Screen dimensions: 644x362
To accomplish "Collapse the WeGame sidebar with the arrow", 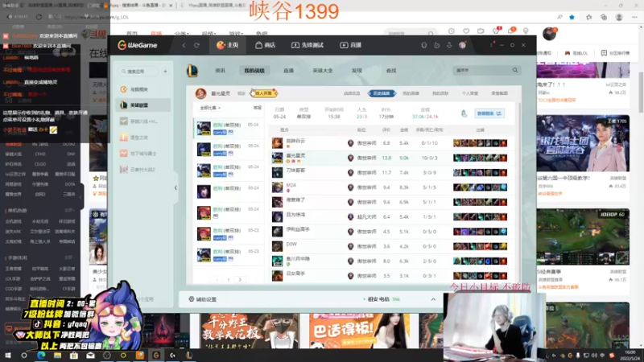I will tap(175, 188).
